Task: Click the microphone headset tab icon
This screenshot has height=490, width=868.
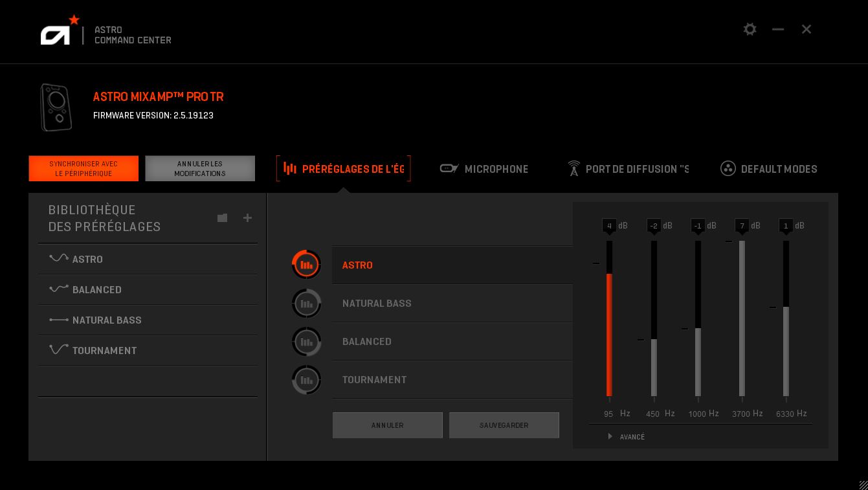Action: click(x=449, y=168)
